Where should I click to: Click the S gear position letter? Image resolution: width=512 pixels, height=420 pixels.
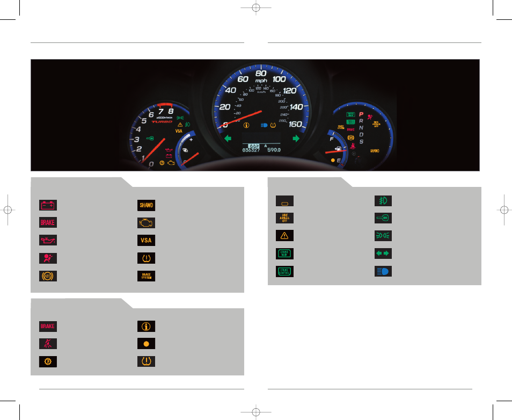(x=361, y=142)
